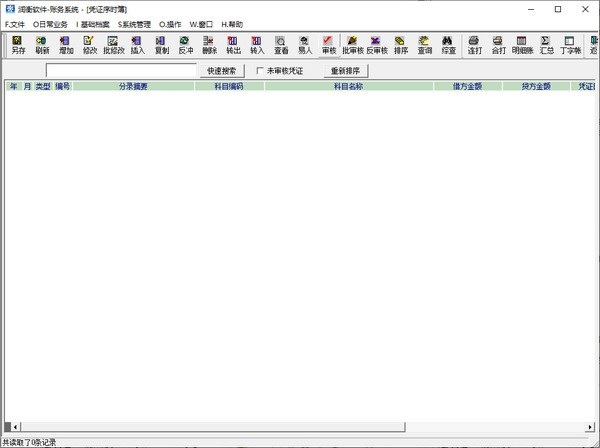The height and width of the screenshot is (448, 600).
Task: Click the 快速搜索 button
Action: 222,71
